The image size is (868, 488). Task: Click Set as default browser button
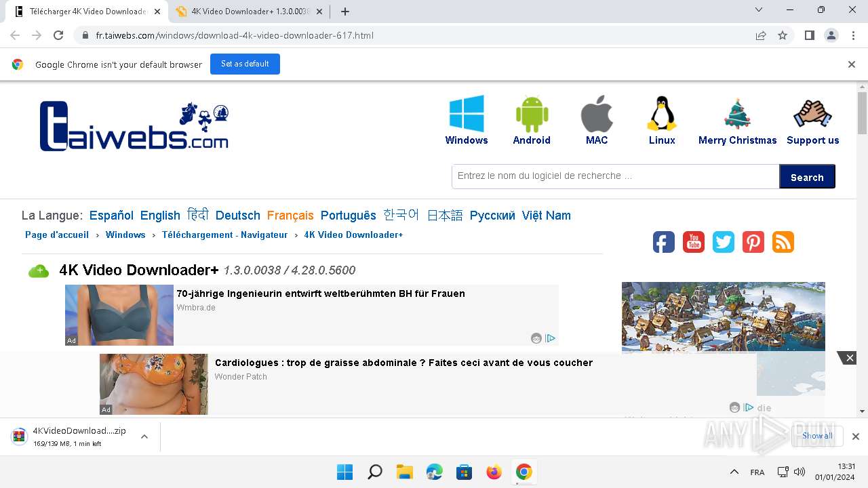pyautogui.click(x=245, y=64)
